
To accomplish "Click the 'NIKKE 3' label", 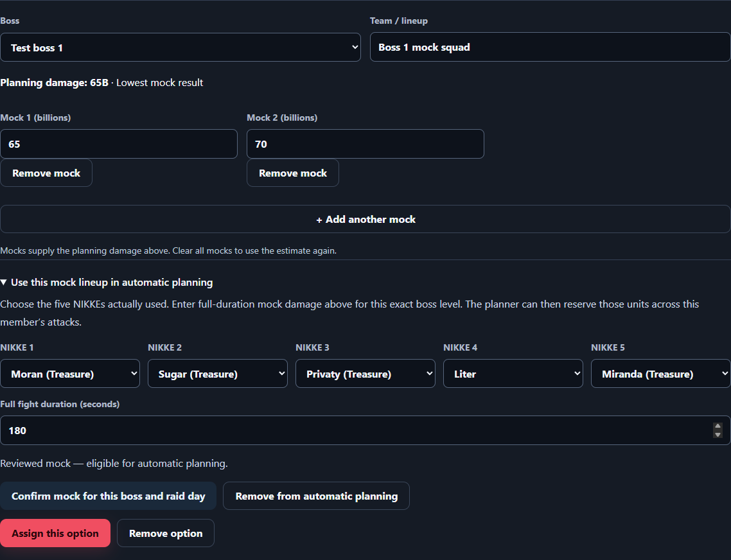I will (x=312, y=347).
